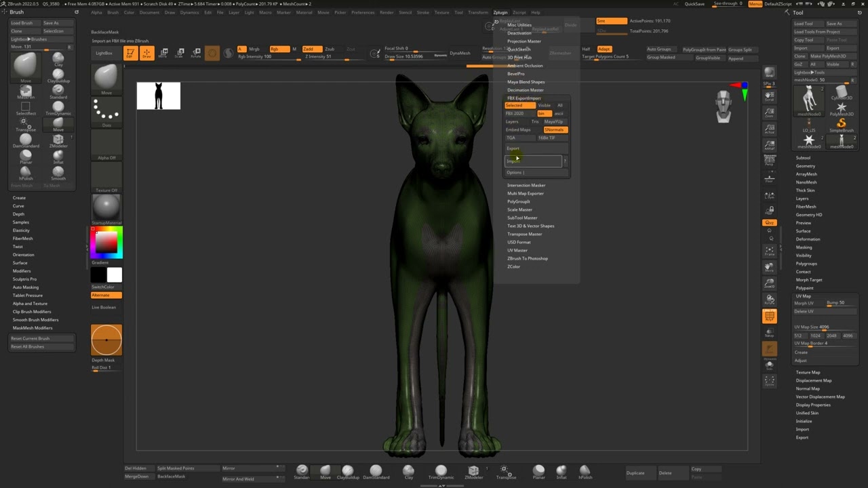Image resolution: width=868 pixels, height=488 pixels.
Task: Click the Scroll canvas navigation icon
Action: (x=770, y=97)
